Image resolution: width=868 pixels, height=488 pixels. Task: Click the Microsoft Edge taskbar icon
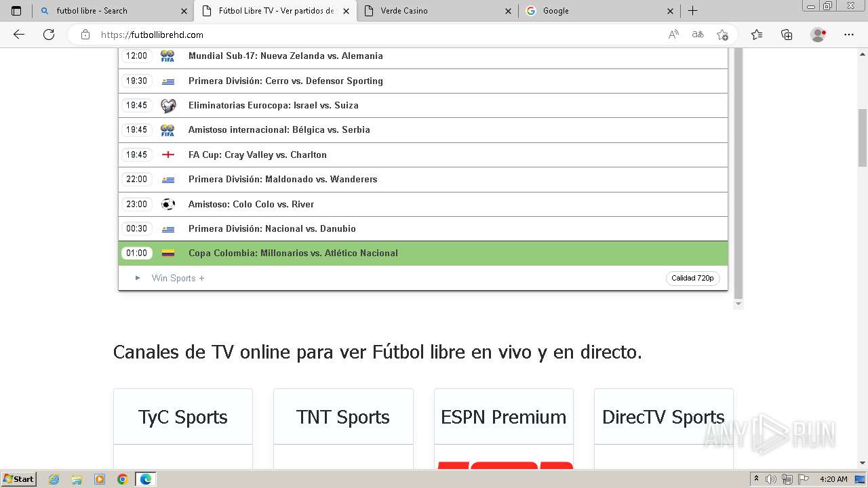point(146,479)
